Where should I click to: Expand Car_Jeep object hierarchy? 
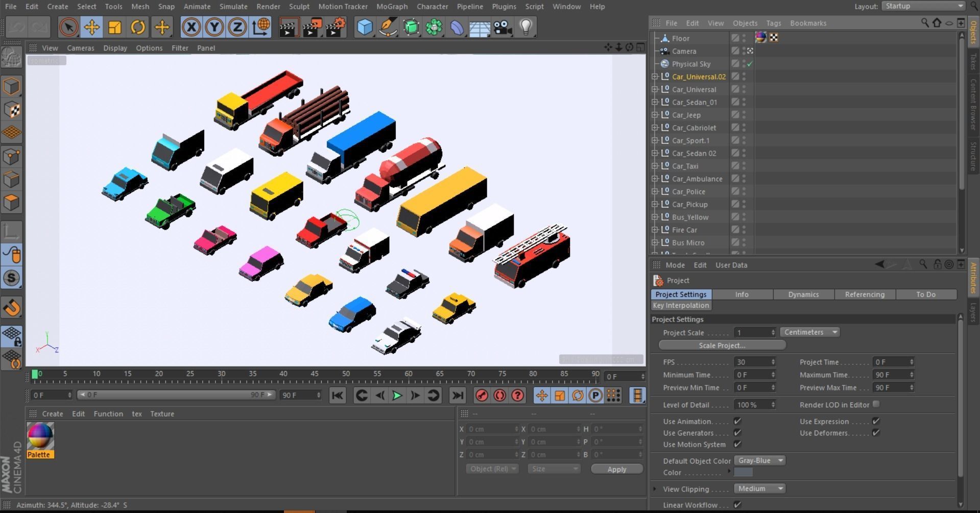[655, 115]
